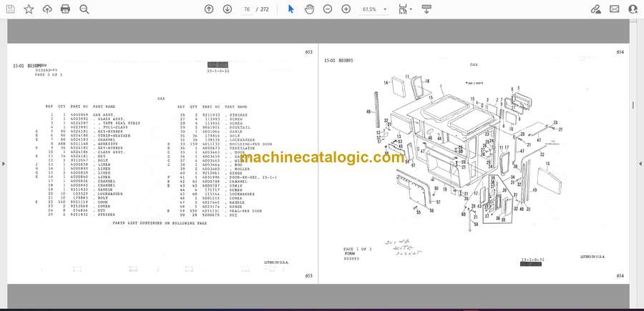Go to next page

tap(228, 9)
